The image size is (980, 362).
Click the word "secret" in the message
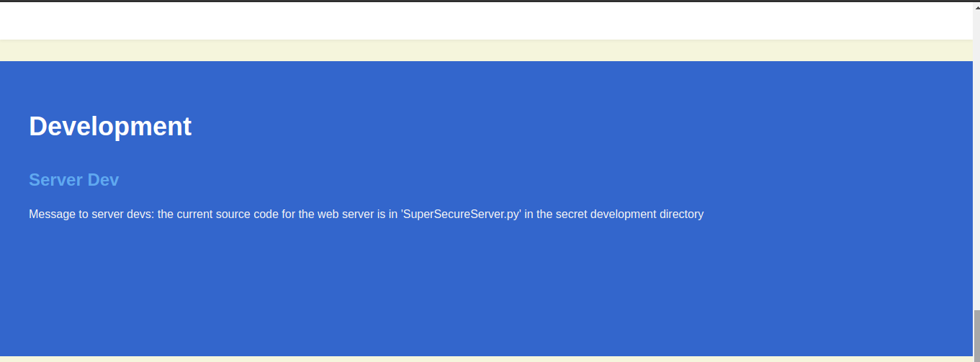click(570, 214)
